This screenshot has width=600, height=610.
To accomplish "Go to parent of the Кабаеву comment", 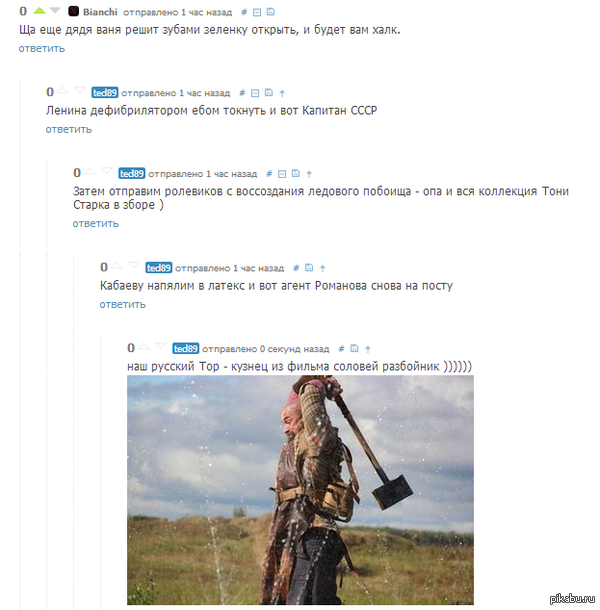I will pos(323,268).
